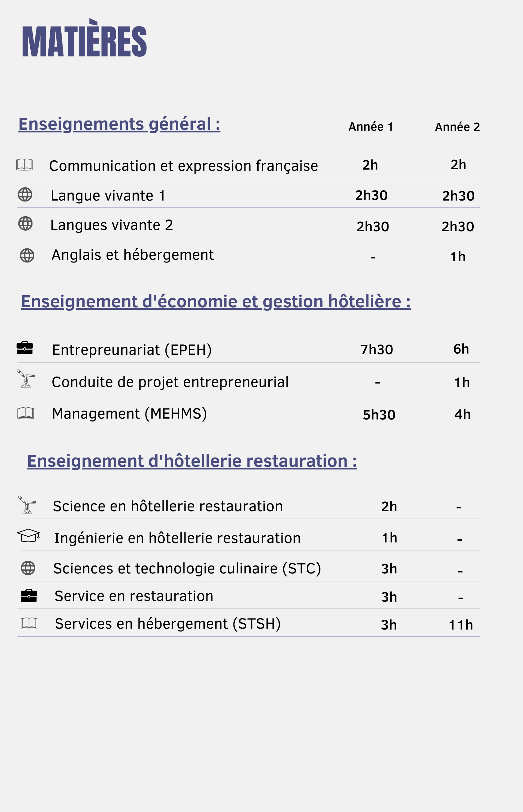Select the 11h value for Services en hébergement
Image resolution: width=523 pixels, height=812 pixels.
[x=461, y=625]
